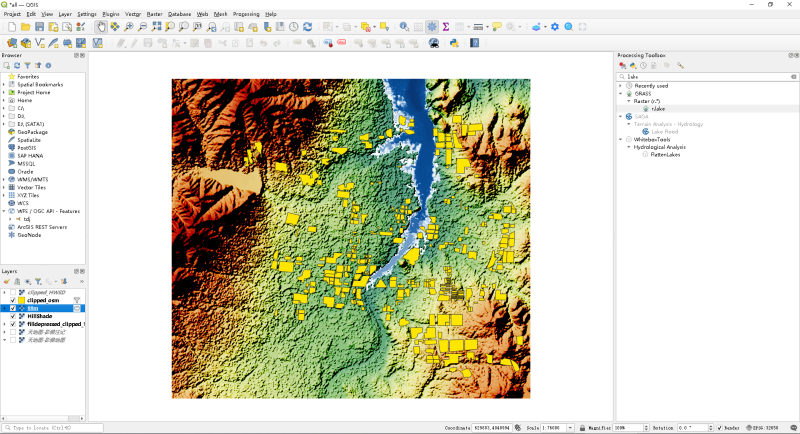The width and height of the screenshot is (800, 434).
Task: Open Layer Styling panel brush icon
Action: click(x=7, y=282)
